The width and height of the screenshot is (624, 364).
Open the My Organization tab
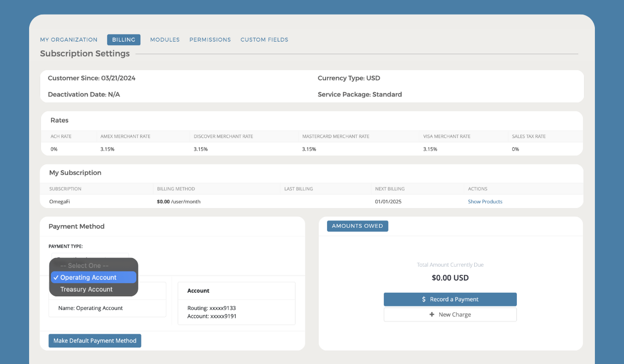click(69, 40)
